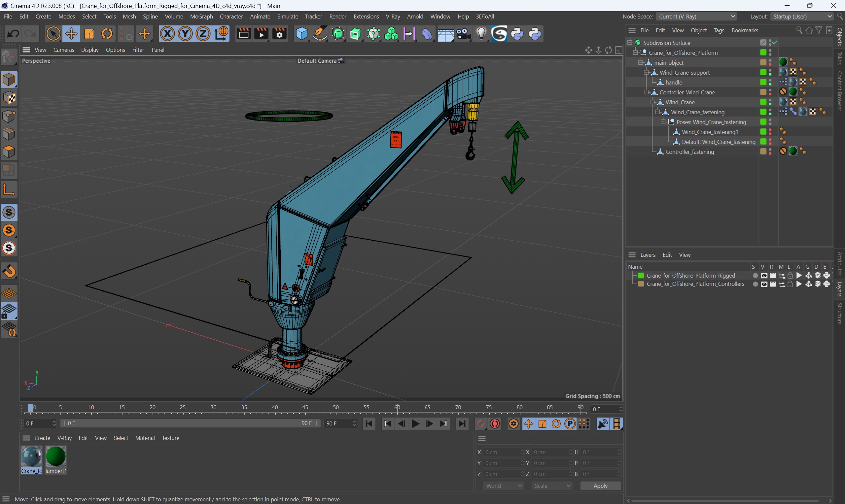Open the V-Ray menu in menu bar
This screenshot has width=845, height=504.
392,16
